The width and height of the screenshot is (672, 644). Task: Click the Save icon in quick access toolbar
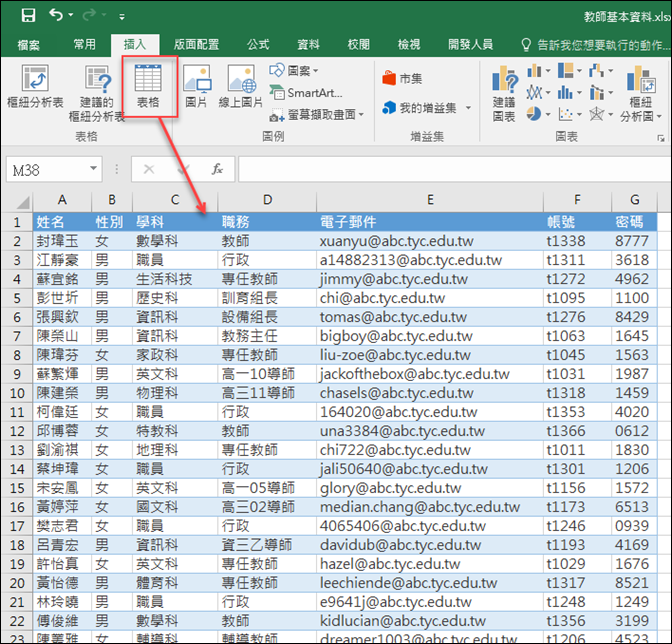pyautogui.click(x=28, y=16)
